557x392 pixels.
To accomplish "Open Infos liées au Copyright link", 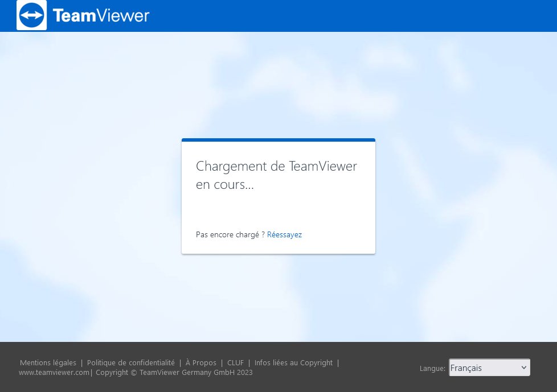I will (x=293, y=362).
